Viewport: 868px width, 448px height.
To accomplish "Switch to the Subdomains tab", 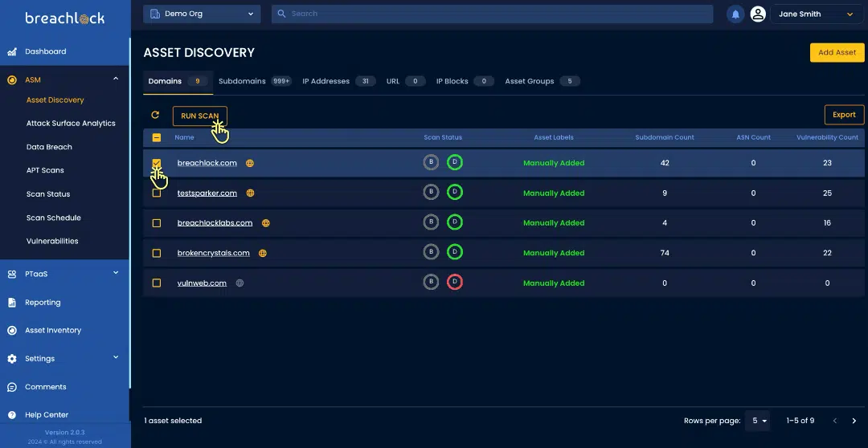I will 256,81.
